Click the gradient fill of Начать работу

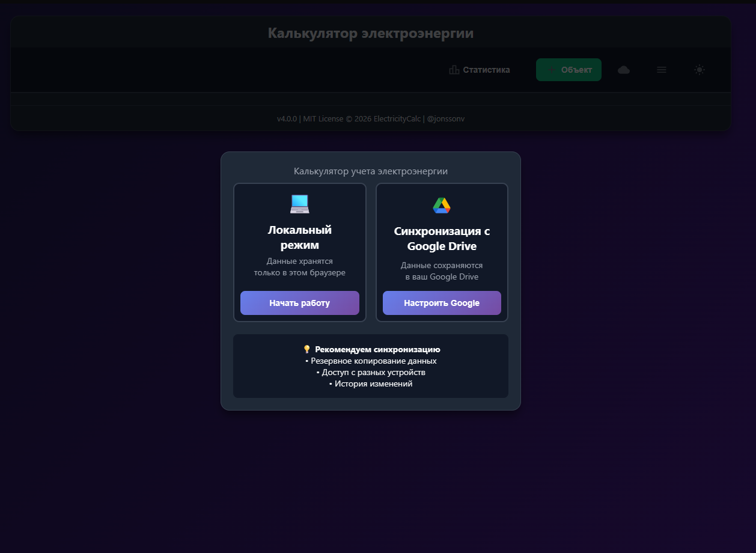(x=299, y=303)
